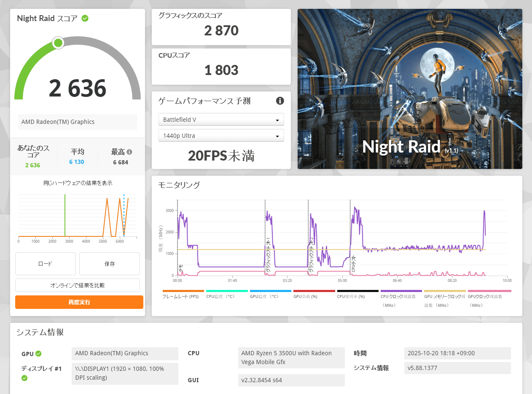Click the green check under ディスプレイ #1
The width and height of the screenshot is (532, 394).
(24, 378)
